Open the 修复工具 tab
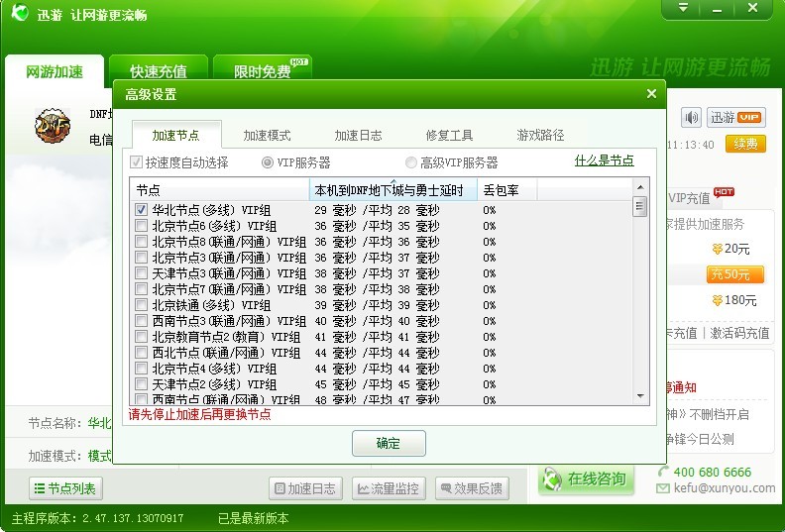Screen dimensions: 785x532 pos(449,135)
